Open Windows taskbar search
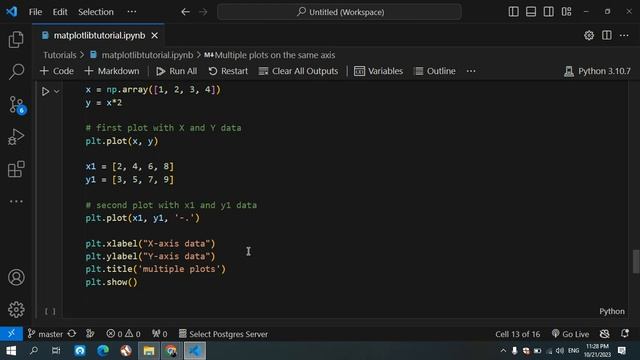 [x=34, y=351]
